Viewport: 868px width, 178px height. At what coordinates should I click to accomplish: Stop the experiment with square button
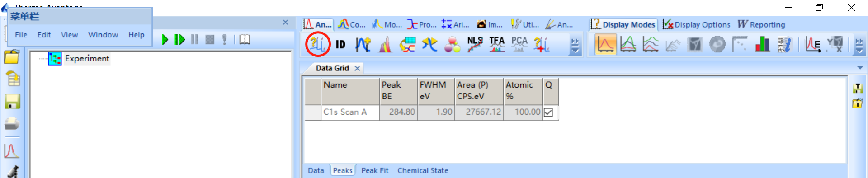[210, 40]
